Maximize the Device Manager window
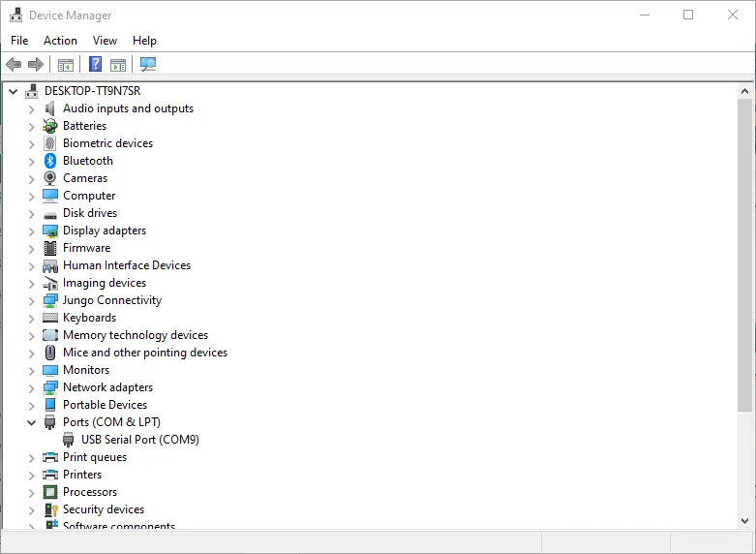756x554 pixels. click(x=688, y=15)
